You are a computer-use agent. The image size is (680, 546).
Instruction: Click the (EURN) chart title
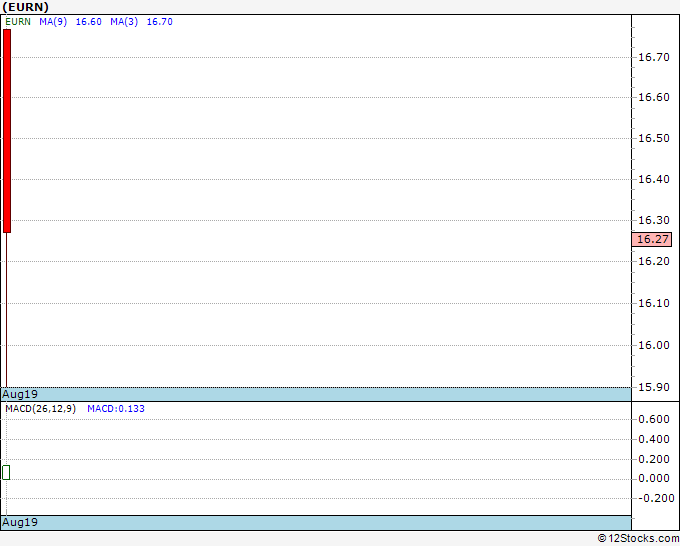pyautogui.click(x=26, y=7)
